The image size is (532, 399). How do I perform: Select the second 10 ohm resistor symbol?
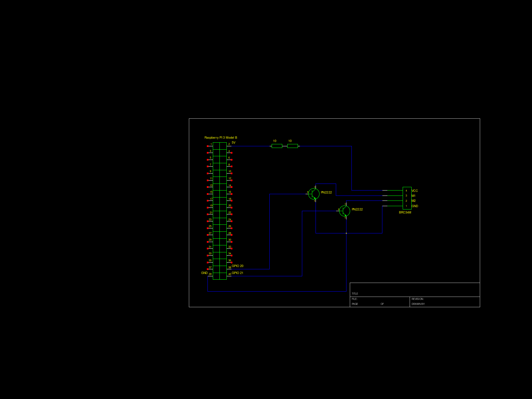pos(292,146)
